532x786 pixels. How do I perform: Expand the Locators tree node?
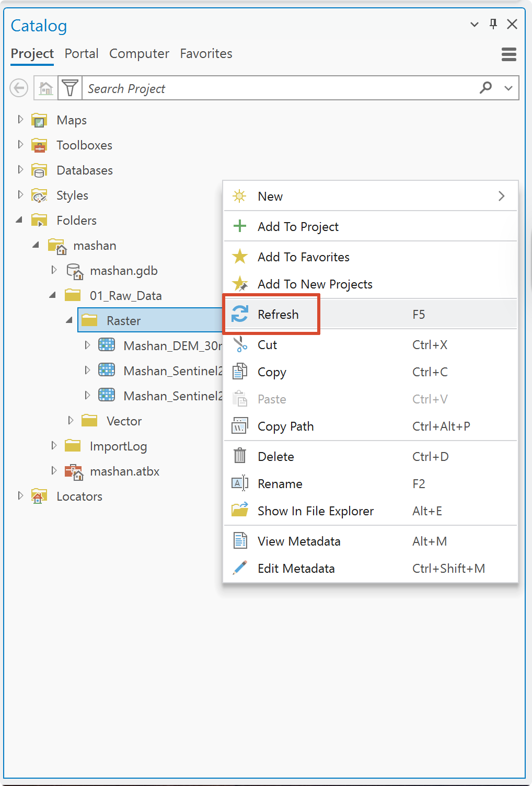(x=20, y=496)
